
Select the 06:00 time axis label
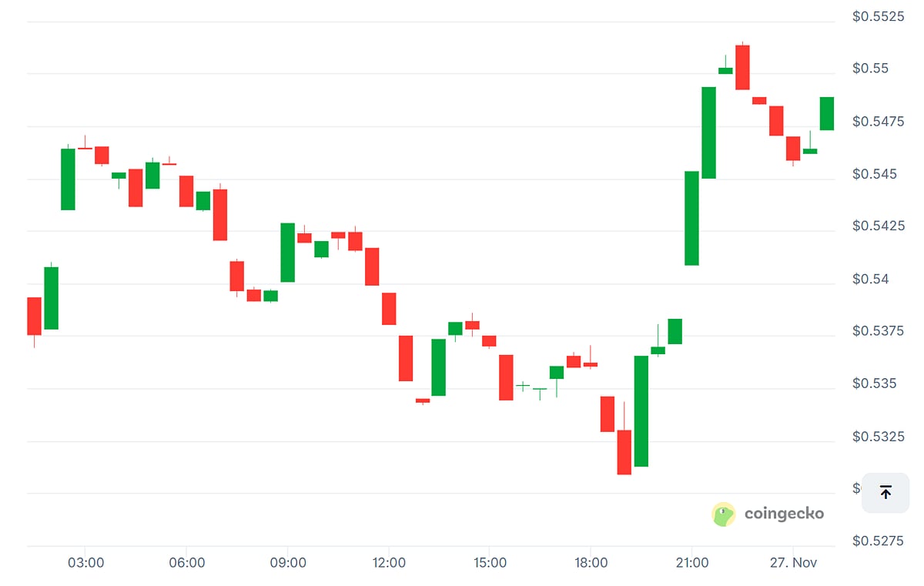click(x=186, y=563)
